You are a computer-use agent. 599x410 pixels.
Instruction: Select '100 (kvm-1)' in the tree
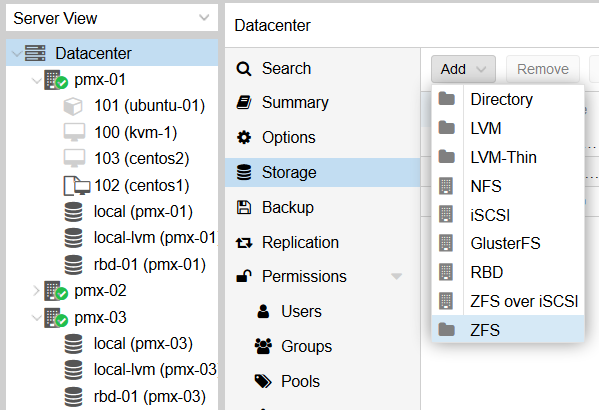[136, 133]
